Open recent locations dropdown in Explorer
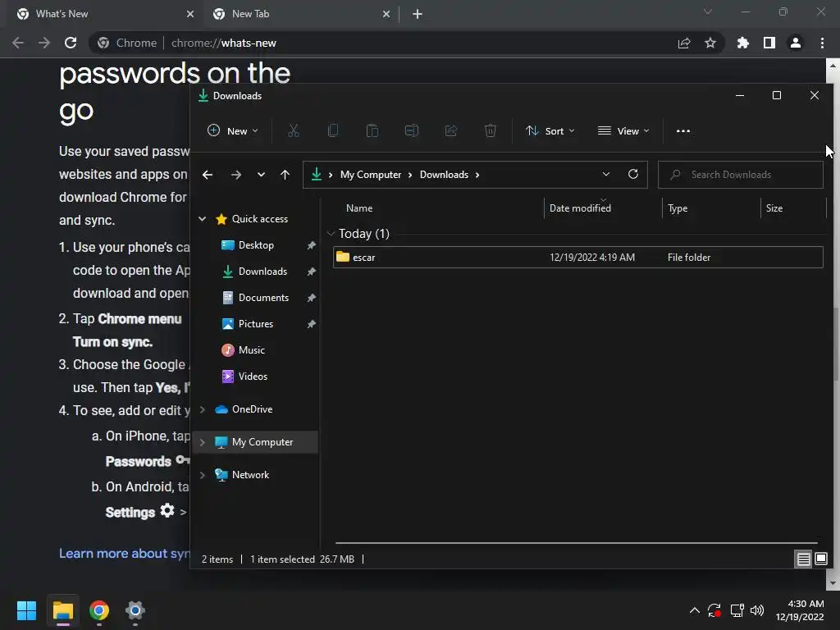Screen dimensions: 840x630 (261, 175)
